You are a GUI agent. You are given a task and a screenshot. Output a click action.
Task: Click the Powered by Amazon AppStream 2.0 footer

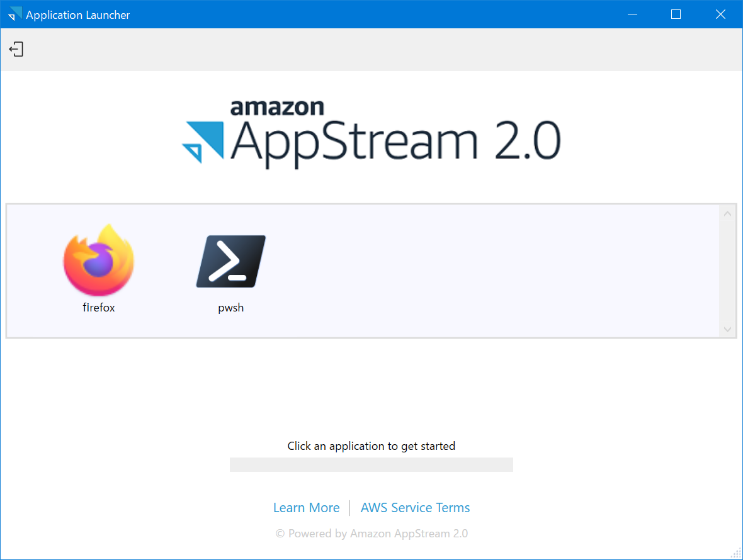(x=371, y=534)
